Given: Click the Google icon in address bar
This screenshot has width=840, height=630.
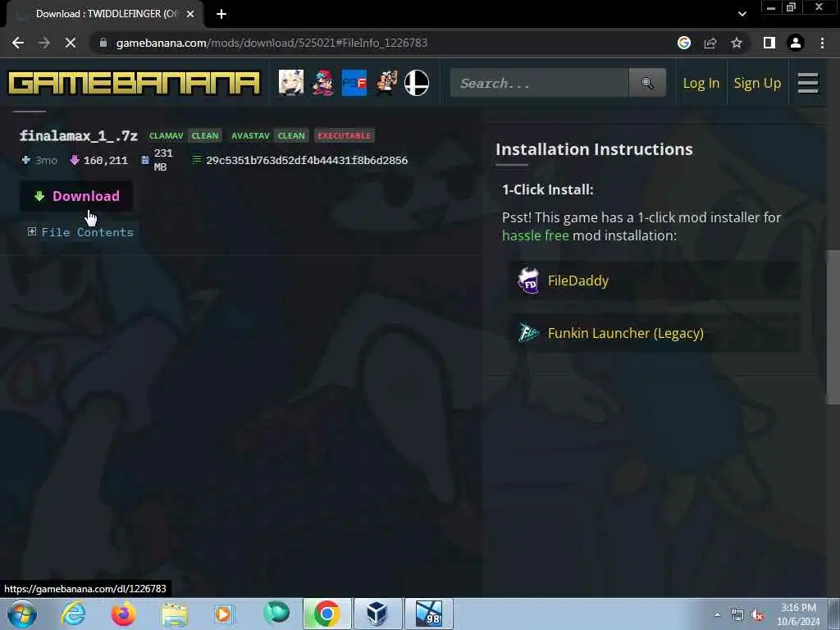Looking at the screenshot, I should pyautogui.click(x=684, y=43).
